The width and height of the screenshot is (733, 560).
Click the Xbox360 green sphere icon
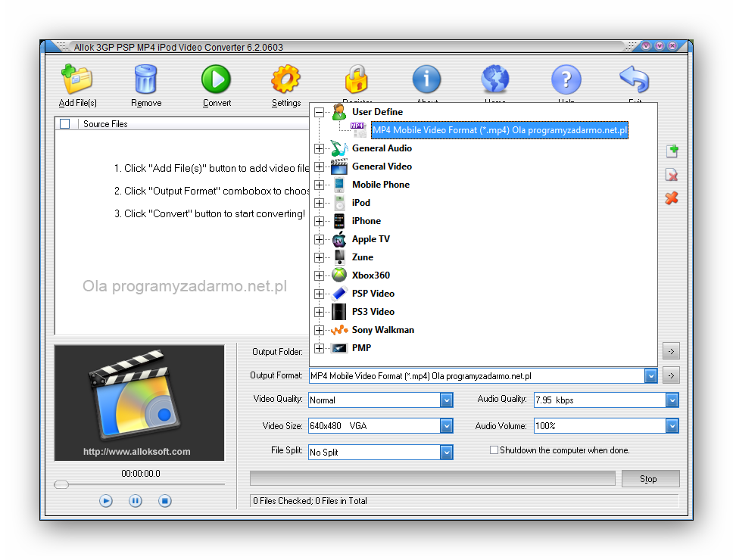click(x=339, y=275)
